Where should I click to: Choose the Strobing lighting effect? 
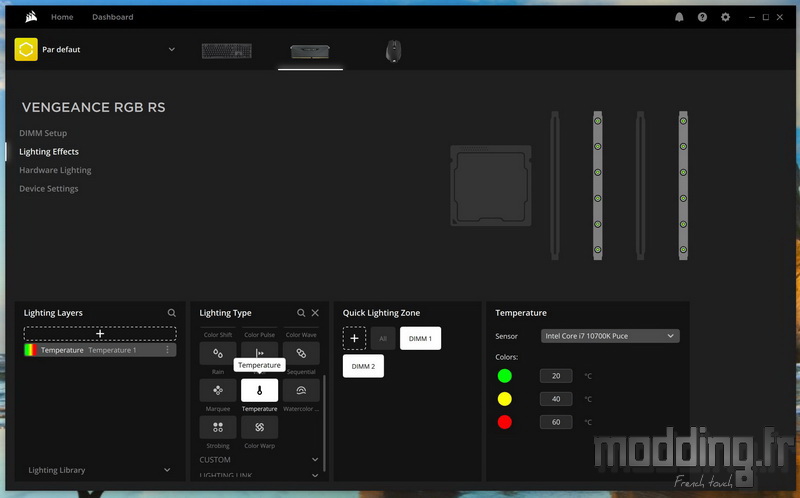[x=218, y=427]
